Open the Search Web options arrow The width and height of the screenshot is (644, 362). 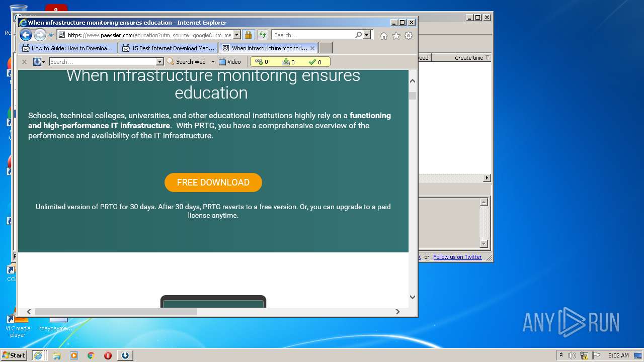(x=213, y=62)
